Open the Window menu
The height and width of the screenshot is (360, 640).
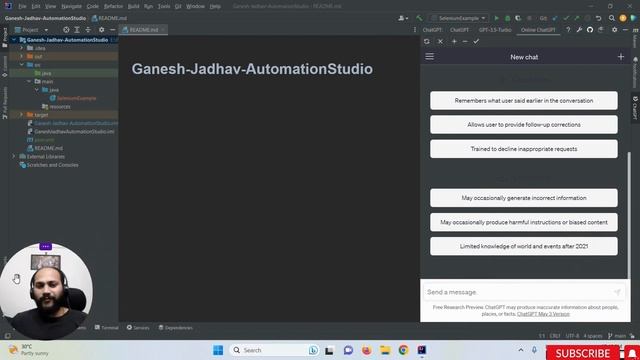(195, 6)
